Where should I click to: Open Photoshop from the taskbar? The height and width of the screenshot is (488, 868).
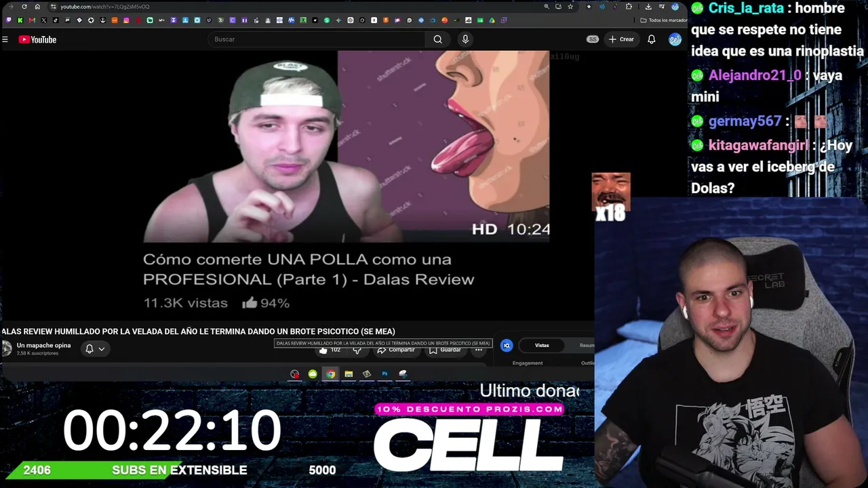(384, 373)
